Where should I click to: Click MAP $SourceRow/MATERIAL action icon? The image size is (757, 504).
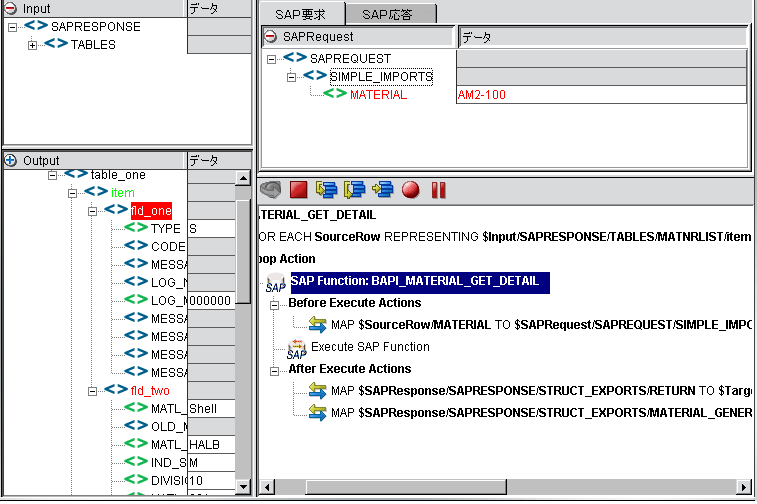(318, 324)
